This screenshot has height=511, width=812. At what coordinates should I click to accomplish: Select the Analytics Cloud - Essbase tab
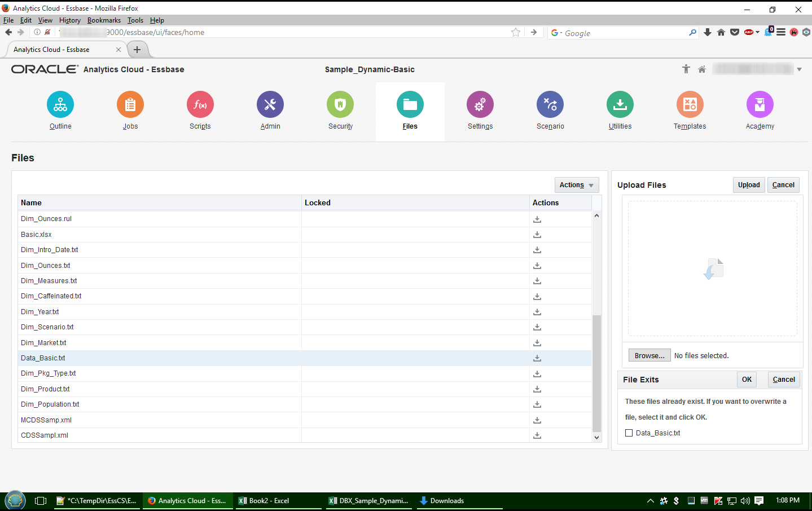coord(65,50)
